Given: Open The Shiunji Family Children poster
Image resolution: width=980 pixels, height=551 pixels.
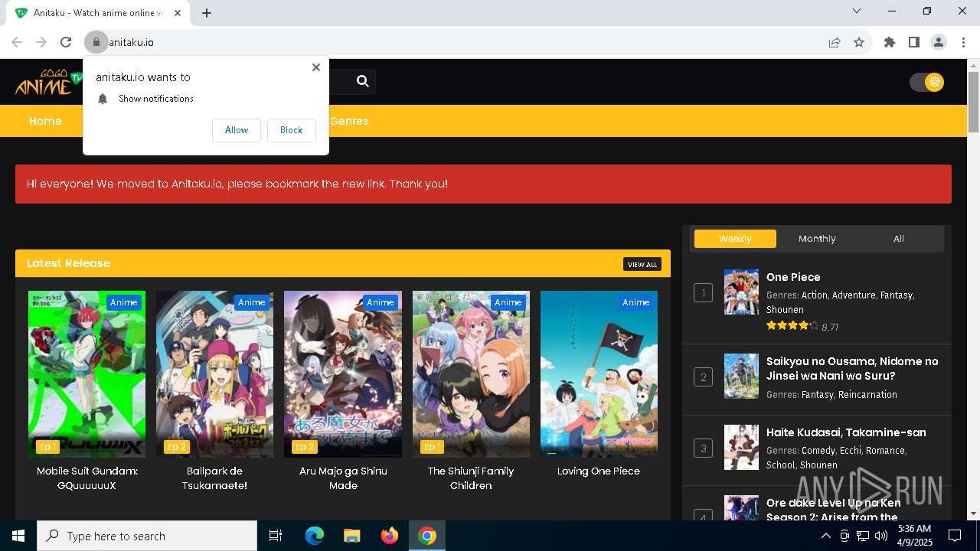Looking at the screenshot, I should [x=471, y=374].
